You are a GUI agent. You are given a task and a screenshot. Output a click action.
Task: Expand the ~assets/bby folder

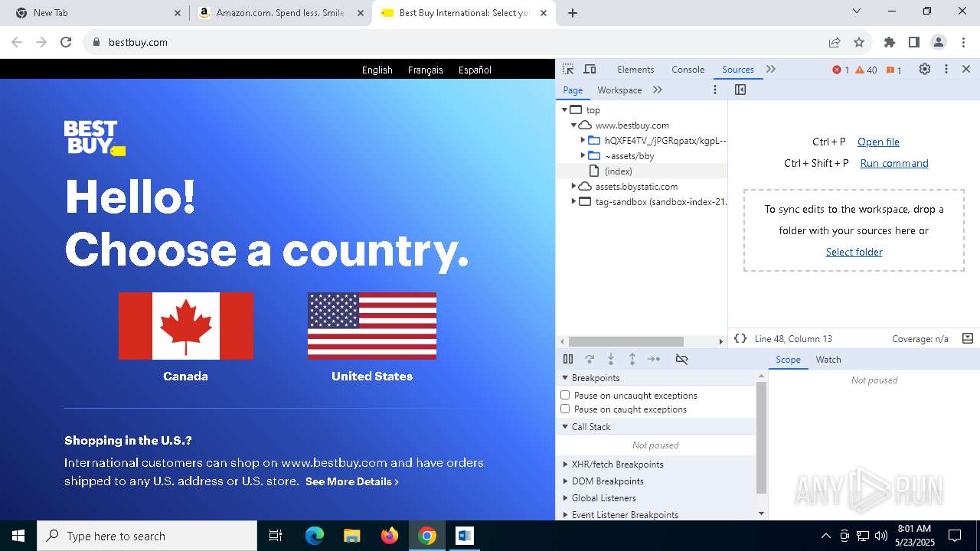(583, 155)
